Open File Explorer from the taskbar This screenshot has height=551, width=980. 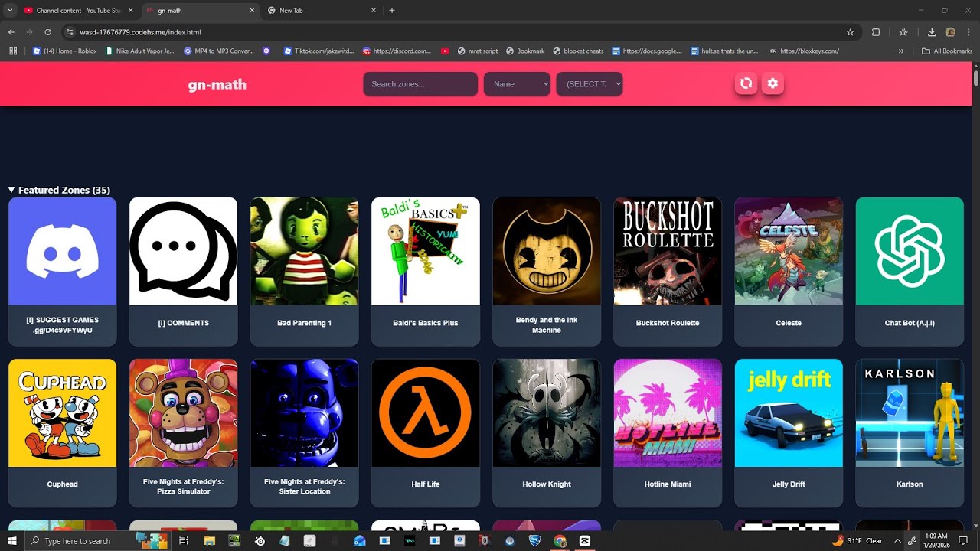point(209,541)
